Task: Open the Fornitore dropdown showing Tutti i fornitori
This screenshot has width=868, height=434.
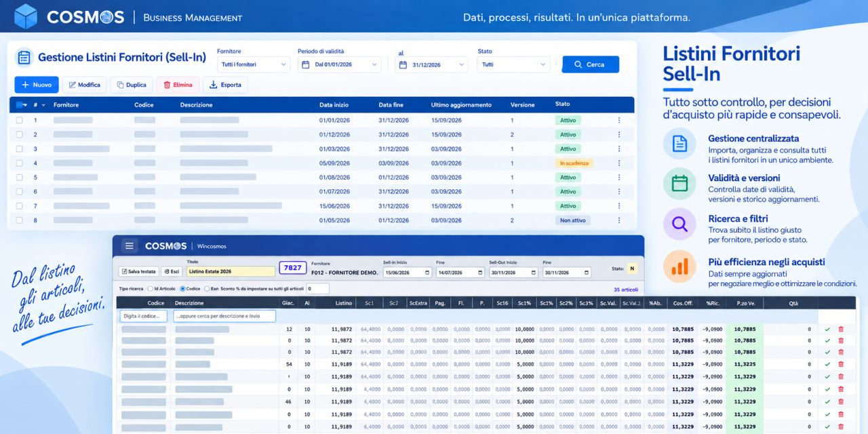Action: 254,64
